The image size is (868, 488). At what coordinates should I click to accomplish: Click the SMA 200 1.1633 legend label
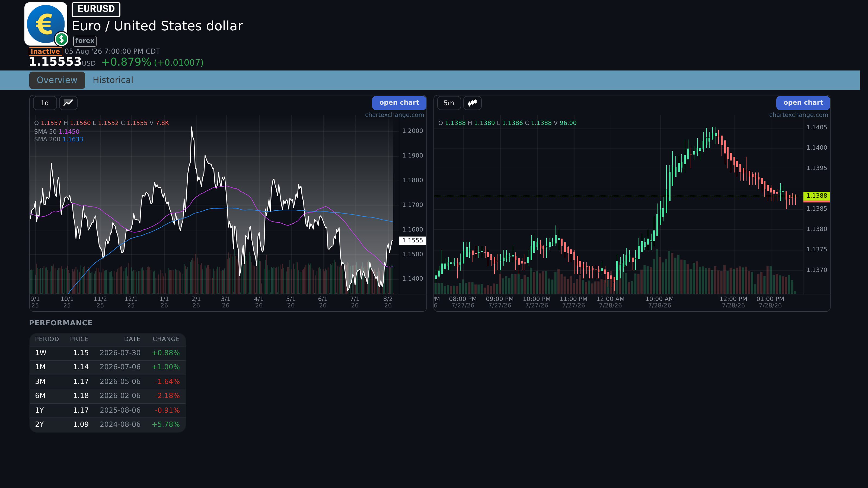tap(59, 139)
